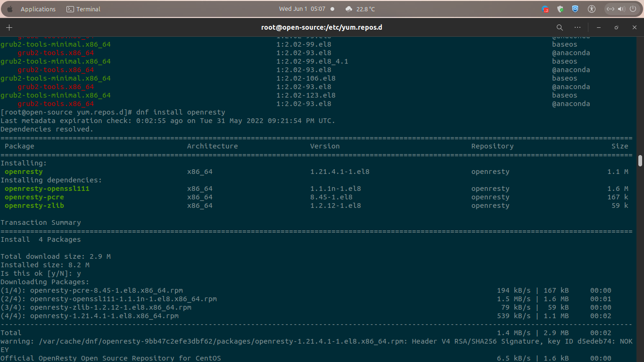The height and width of the screenshot is (362, 644).
Task: Click version 8.45-1.el8 in the table
Action: pos(331,197)
